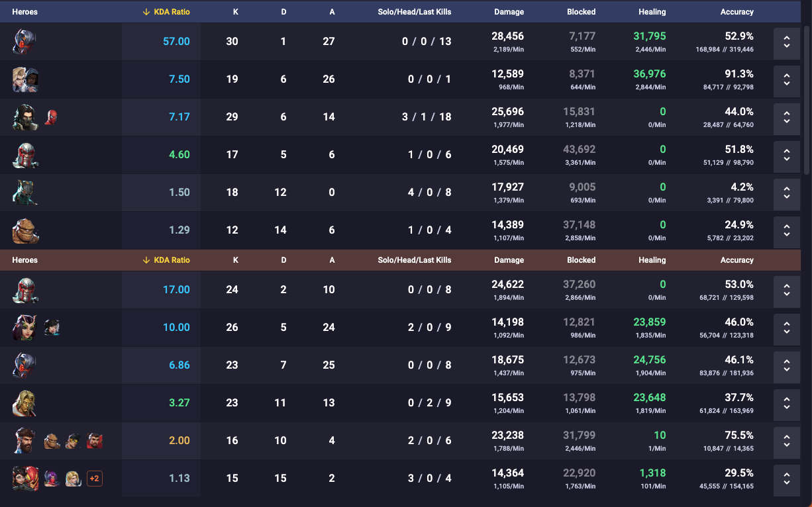This screenshot has height=507, width=812.
Task: Sort the top table by Healing
Action: (652, 12)
